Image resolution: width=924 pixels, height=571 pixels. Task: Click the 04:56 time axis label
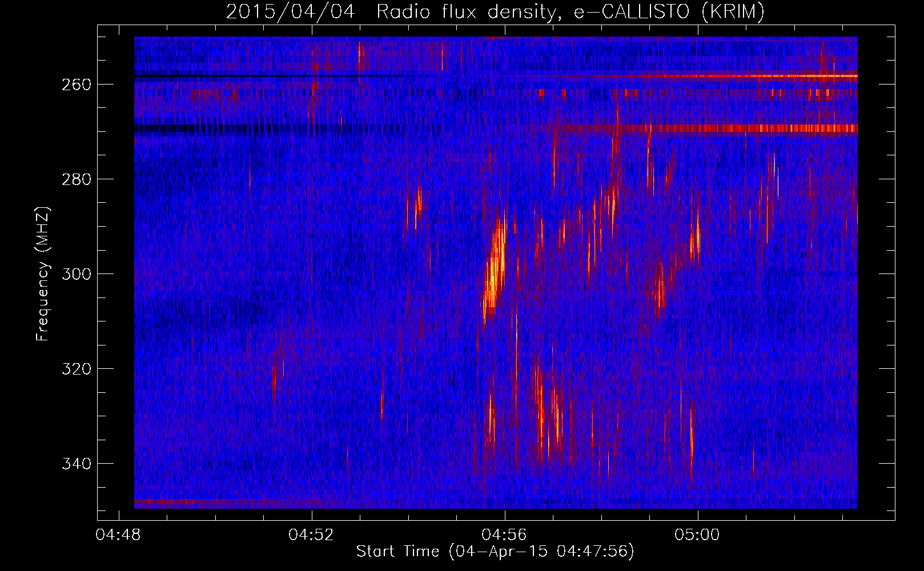point(504,535)
